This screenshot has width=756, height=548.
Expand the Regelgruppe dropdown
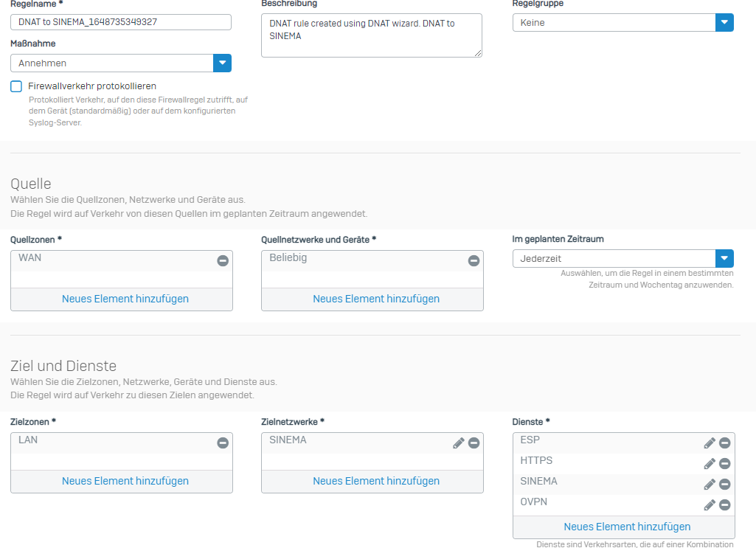724,23
